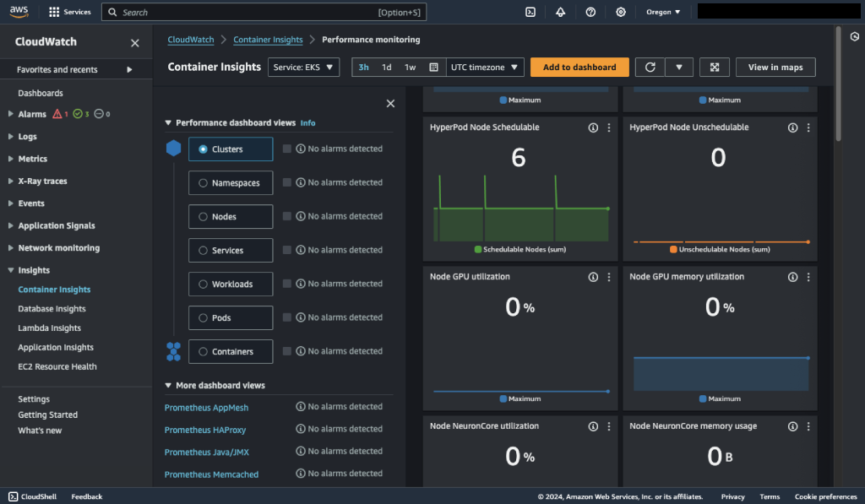Open the UTC timezone dropdown
The image size is (865, 504).
(485, 68)
